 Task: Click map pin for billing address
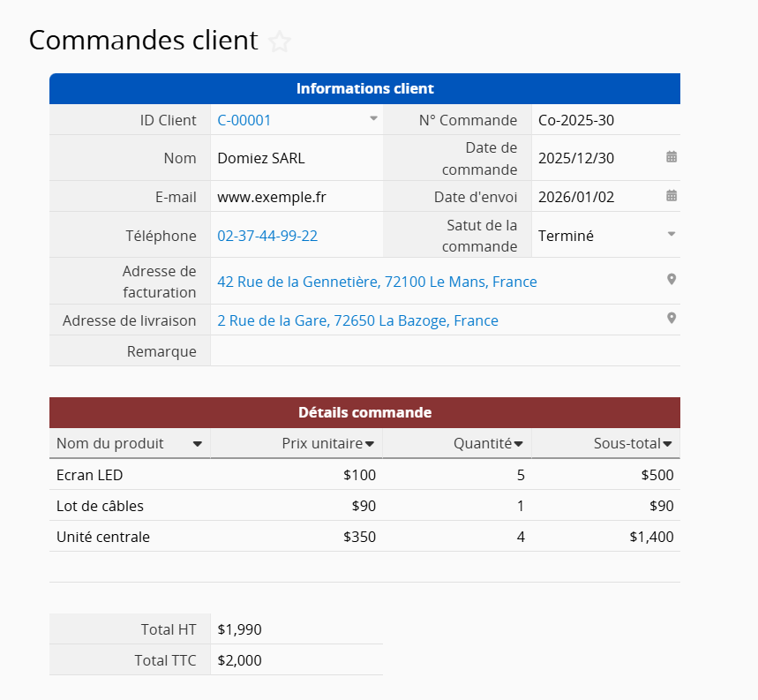(671, 280)
